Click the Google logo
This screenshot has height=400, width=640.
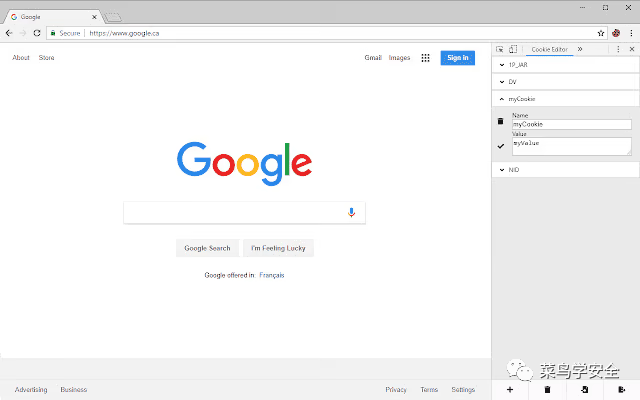pyautogui.click(x=244, y=163)
